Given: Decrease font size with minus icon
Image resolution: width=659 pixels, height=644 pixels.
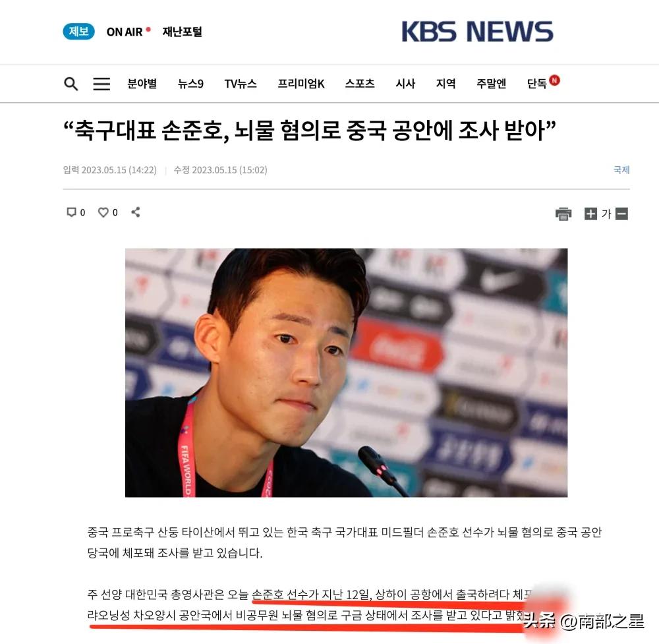Looking at the screenshot, I should (621, 214).
